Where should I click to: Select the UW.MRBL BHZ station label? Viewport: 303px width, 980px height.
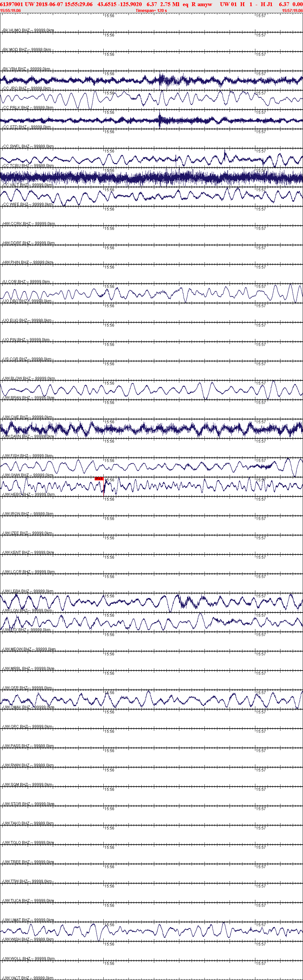[29, 669]
